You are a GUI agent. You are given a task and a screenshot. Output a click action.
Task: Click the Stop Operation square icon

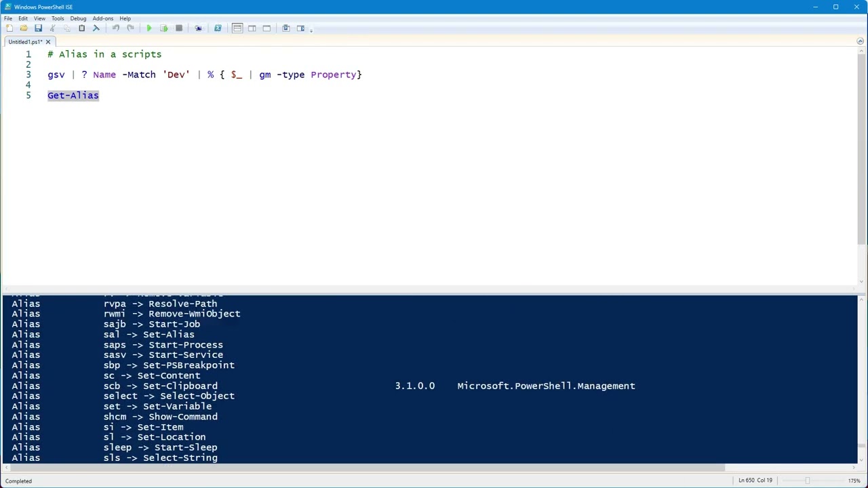click(178, 28)
